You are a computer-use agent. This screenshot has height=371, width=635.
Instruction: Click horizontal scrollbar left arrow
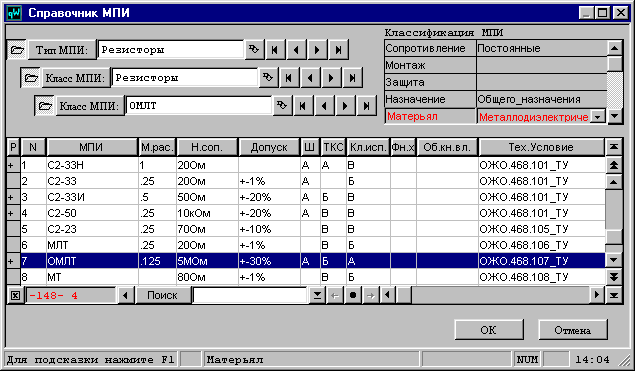click(x=388, y=295)
